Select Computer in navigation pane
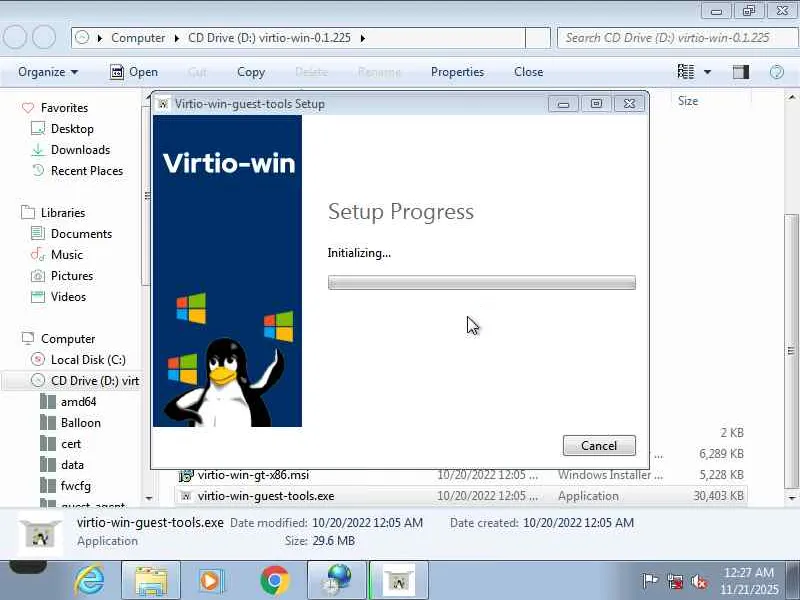The image size is (800, 600). 68,339
